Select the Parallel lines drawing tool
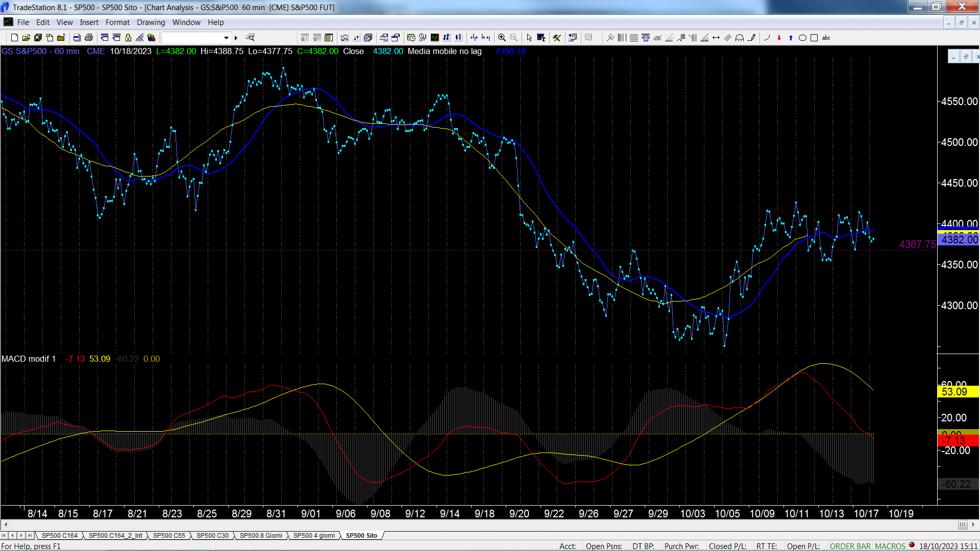The width and height of the screenshot is (980, 551). [x=728, y=38]
